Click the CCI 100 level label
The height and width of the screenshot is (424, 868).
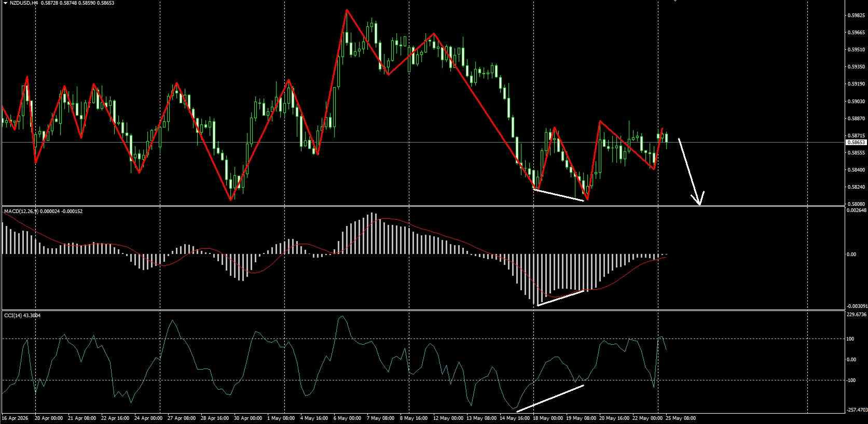click(850, 339)
